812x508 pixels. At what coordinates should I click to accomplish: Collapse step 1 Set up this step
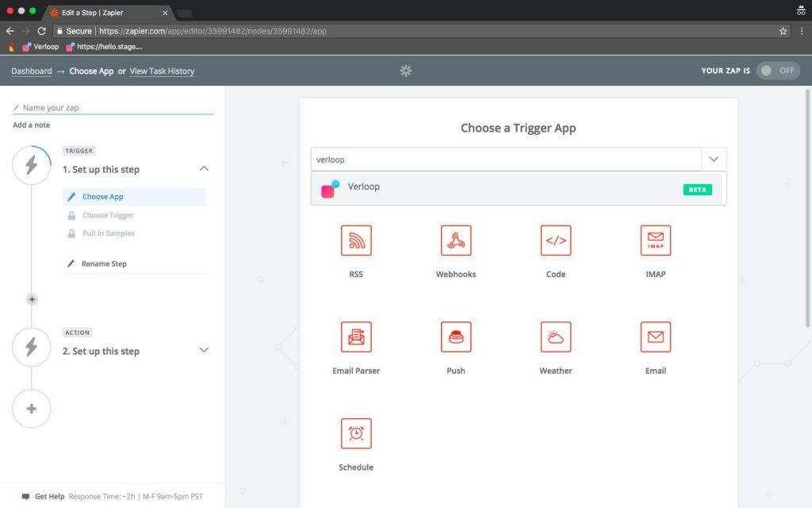tap(204, 168)
